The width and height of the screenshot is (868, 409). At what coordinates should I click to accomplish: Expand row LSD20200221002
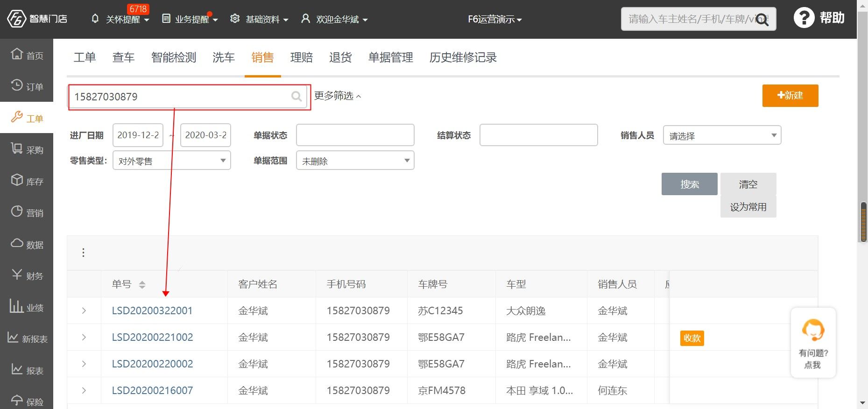(x=84, y=337)
